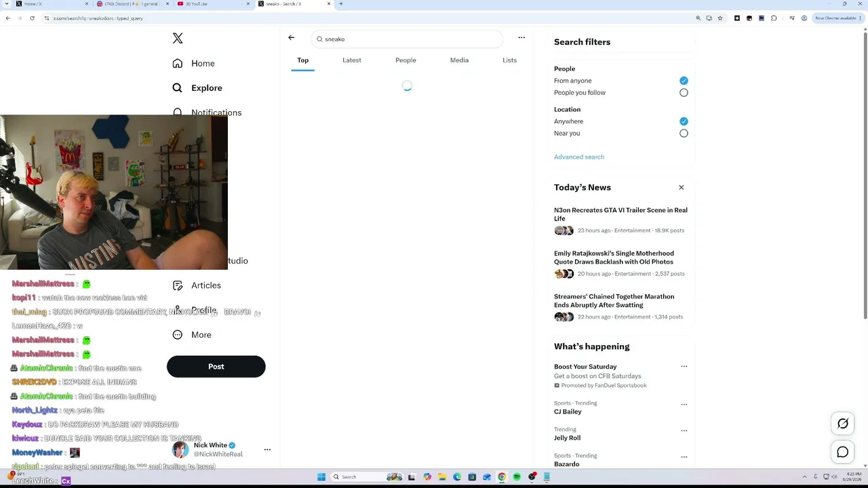The image size is (868, 488).
Task: Close the Today's News panel
Action: pos(682,188)
